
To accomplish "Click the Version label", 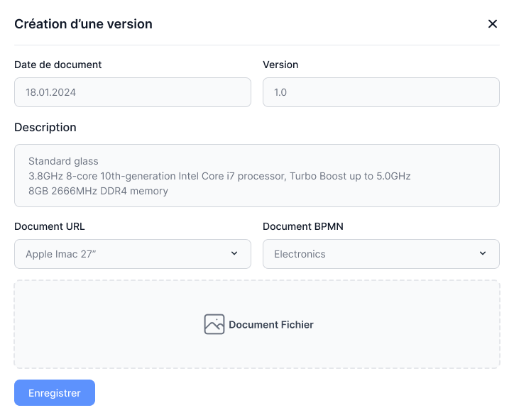I will (280, 65).
